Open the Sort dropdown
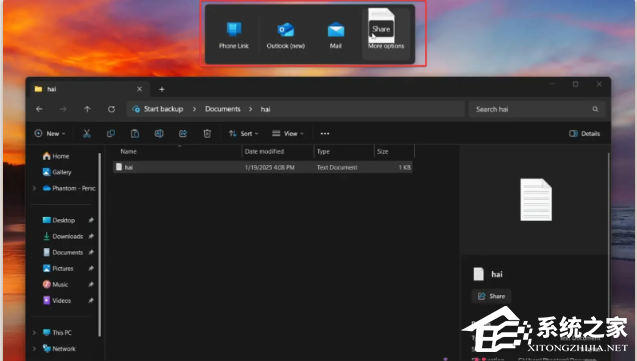637x361 pixels. [x=243, y=134]
